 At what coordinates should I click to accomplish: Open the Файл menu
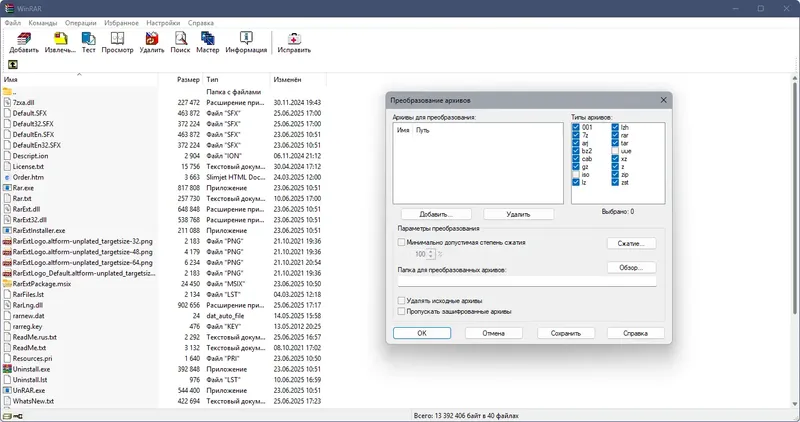[x=13, y=23]
